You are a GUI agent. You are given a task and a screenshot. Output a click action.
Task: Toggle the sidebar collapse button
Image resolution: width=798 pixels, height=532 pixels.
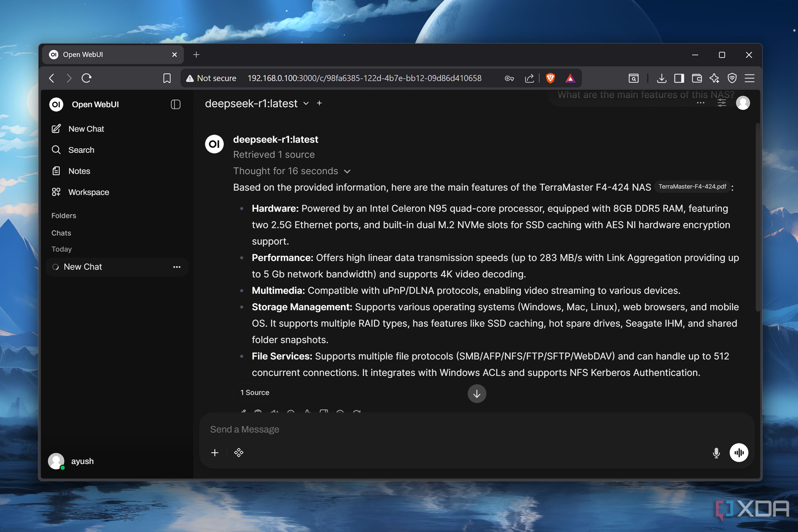175,104
